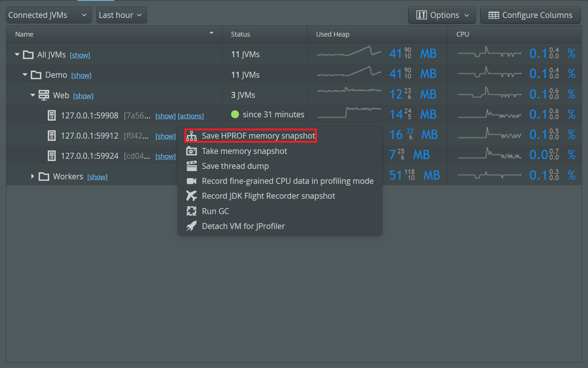Collapse the Web group node

tap(33, 95)
